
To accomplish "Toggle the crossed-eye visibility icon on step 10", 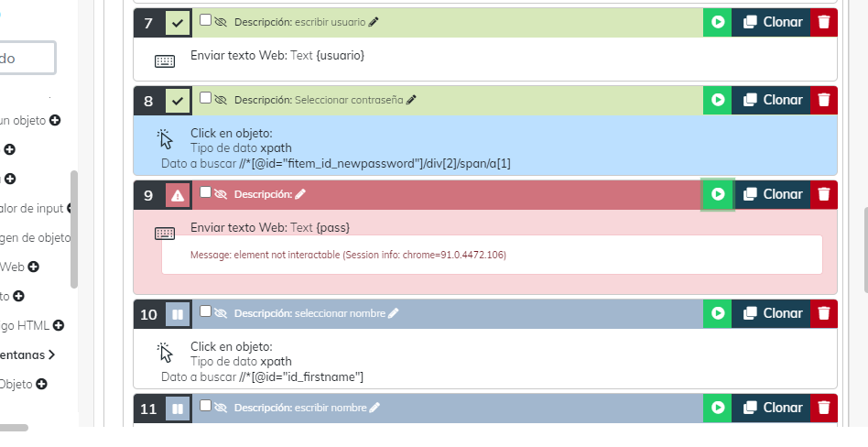I will pos(221,313).
